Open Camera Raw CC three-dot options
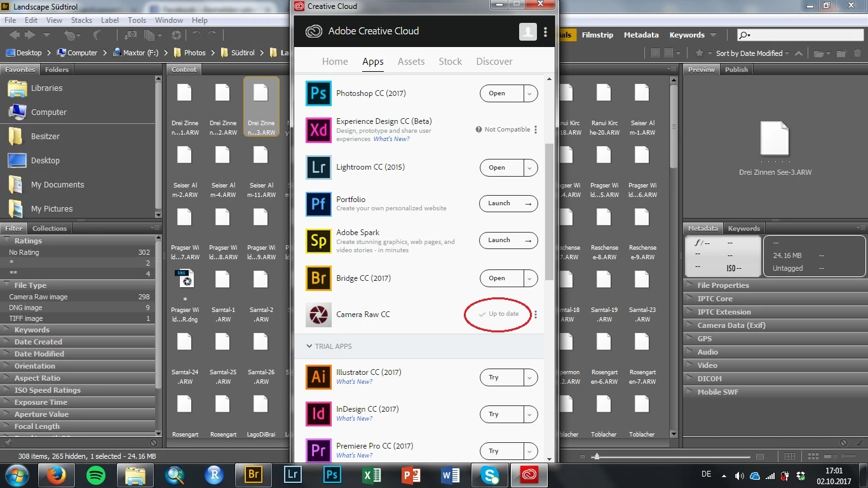The height and width of the screenshot is (488, 868). [536, 315]
